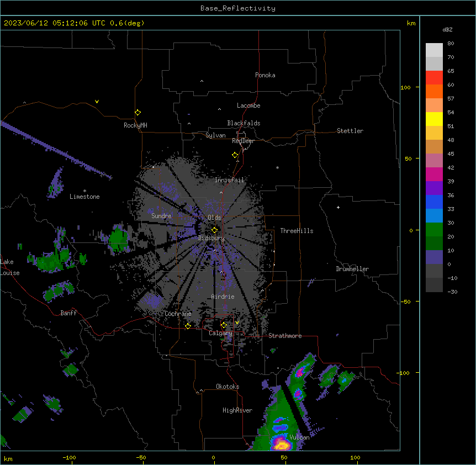
Task: Click the Sylvan label
Action: click(x=215, y=135)
